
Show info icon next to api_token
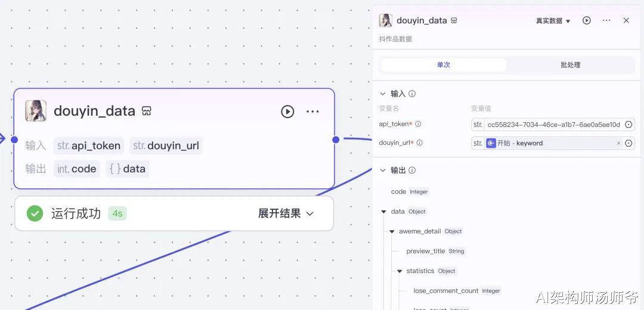pyautogui.click(x=418, y=124)
